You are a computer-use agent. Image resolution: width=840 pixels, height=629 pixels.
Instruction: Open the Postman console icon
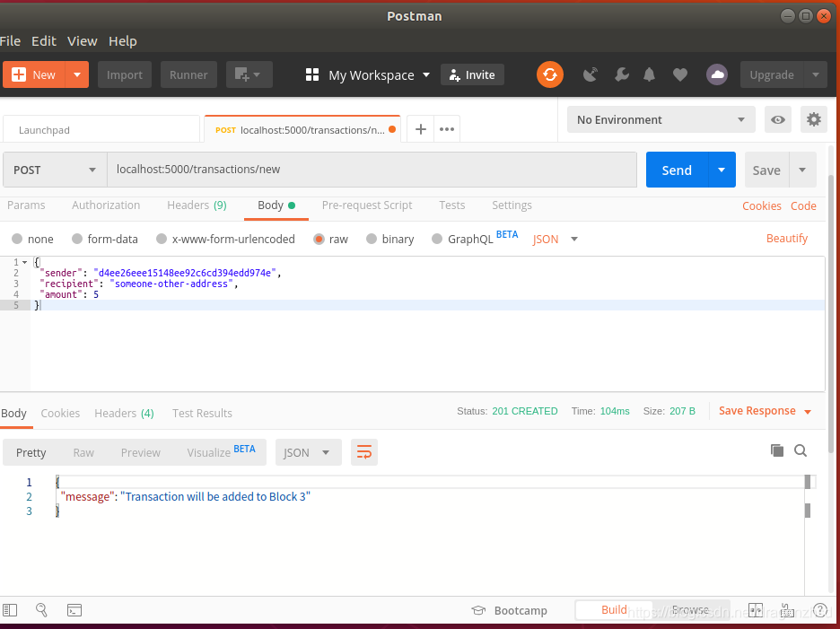point(74,610)
